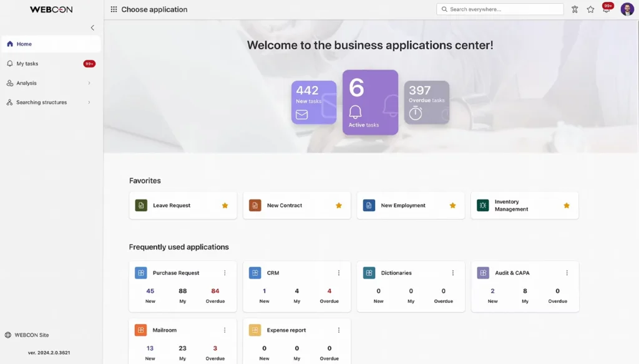639x364 pixels.
Task: Open the waffle grid menu next to Choose application
Action: (x=115, y=9)
